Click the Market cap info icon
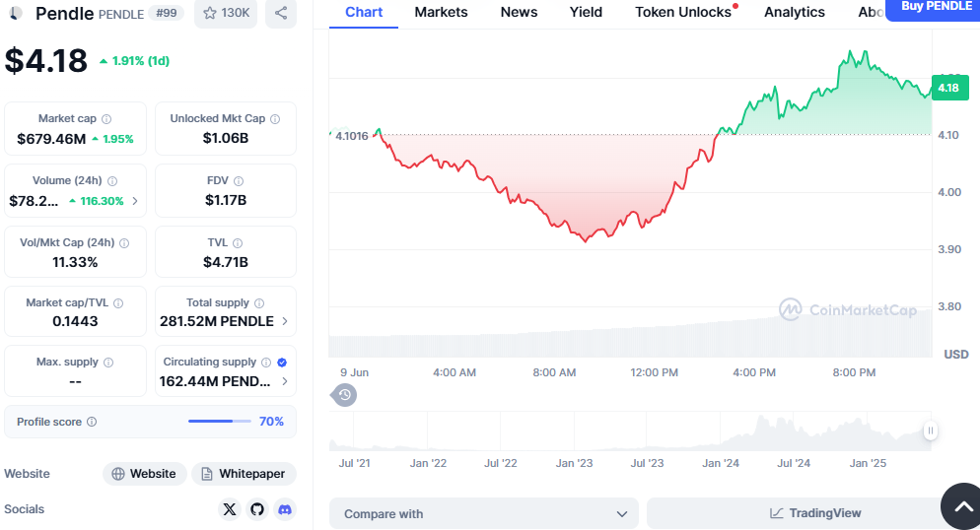980x530 pixels. pyautogui.click(x=107, y=118)
